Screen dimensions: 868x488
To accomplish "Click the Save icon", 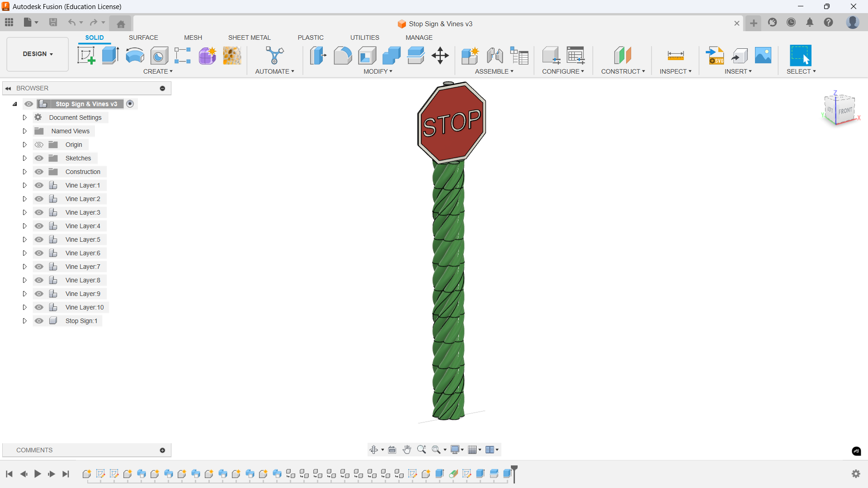I will (x=53, y=22).
